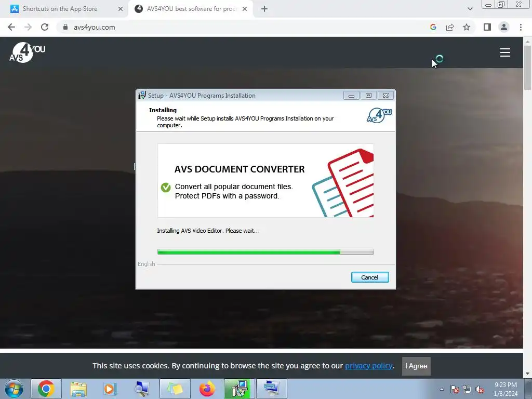This screenshot has width=532, height=399.
Task: Open the Action Center flag icon
Action: 455,389
